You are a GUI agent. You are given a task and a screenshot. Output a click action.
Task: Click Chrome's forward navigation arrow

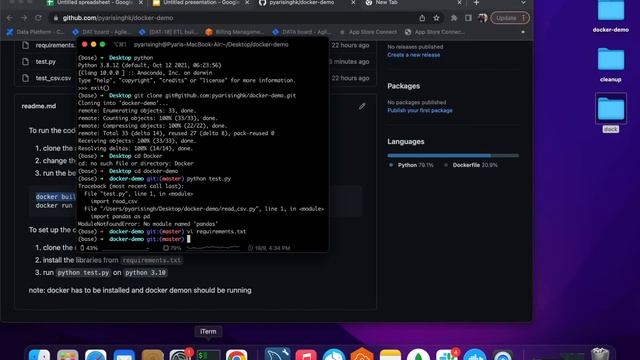point(24,18)
